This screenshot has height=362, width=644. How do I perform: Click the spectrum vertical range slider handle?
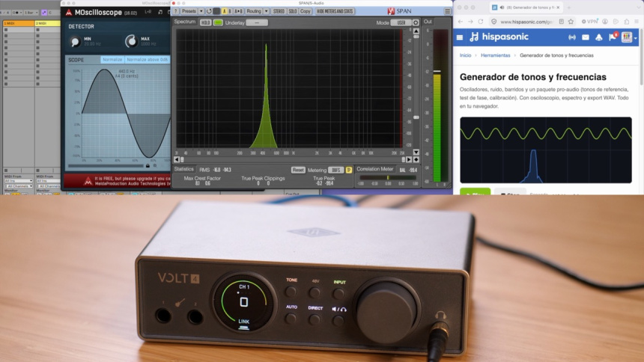pos(416,117)
